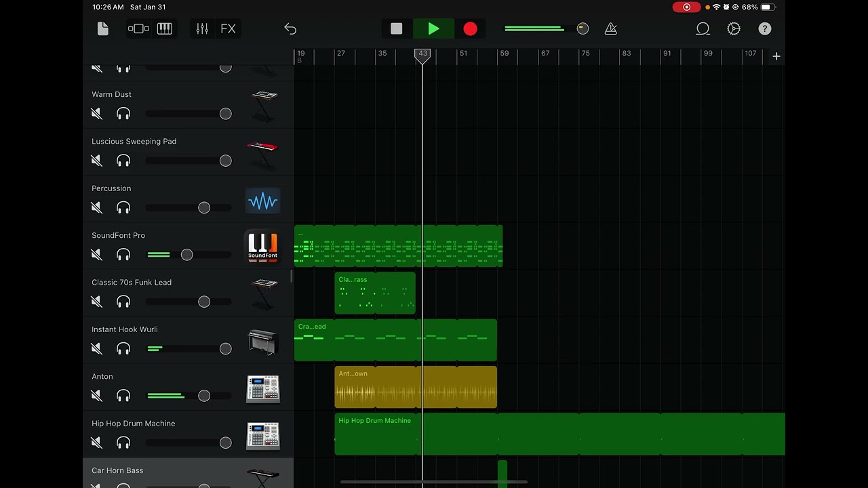Image resolution: width=868 pixels, height=488 pixels.
Task: Solo the Anton track
Action: [123, 396]
